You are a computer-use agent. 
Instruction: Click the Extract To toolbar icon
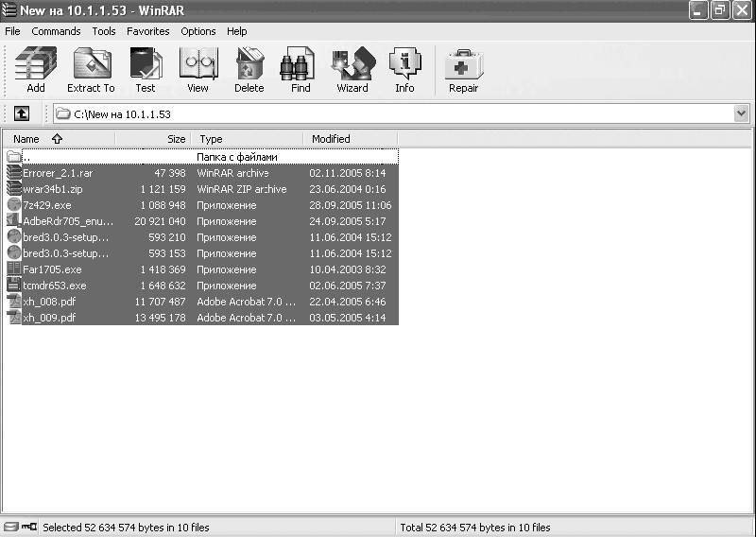tap(91, 70)
